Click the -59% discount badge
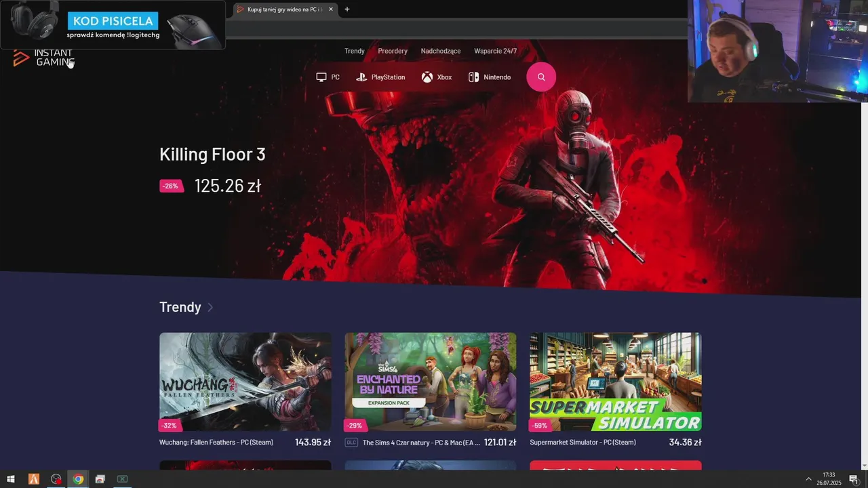 [x=539, y=426]
